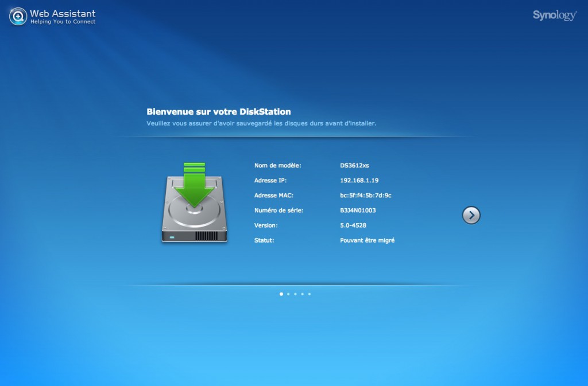Click the 'Veuillez vous assurer' backup warning text
Image resolution: width=588 pixels, height=386 pixels.
[x=261, y=123]
